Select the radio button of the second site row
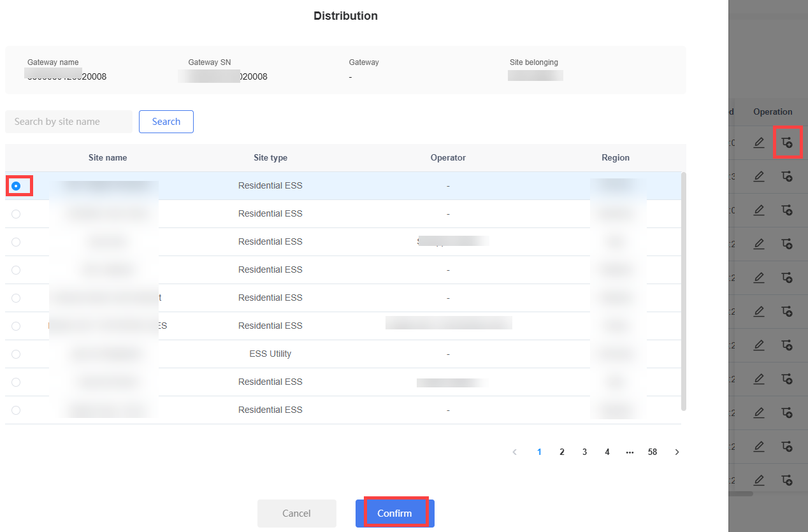This screenshot has height=532, width=808. pos(16,214)
